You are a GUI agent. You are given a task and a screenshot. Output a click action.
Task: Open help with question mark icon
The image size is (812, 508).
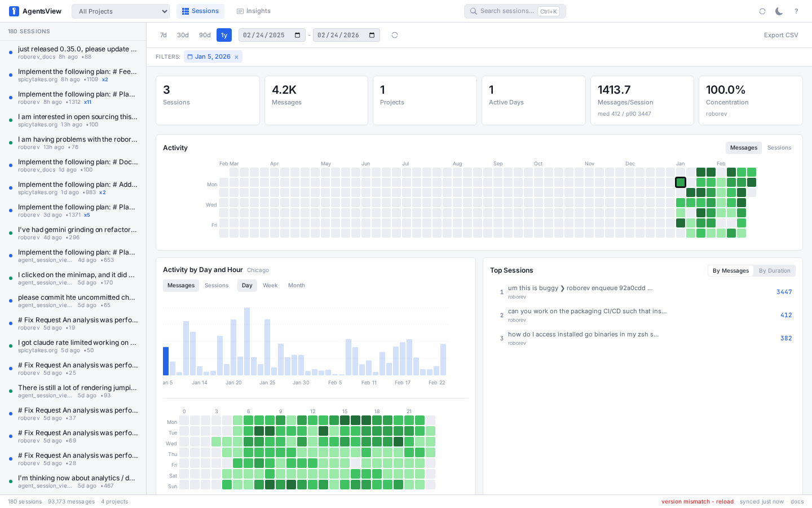point(796,11)
